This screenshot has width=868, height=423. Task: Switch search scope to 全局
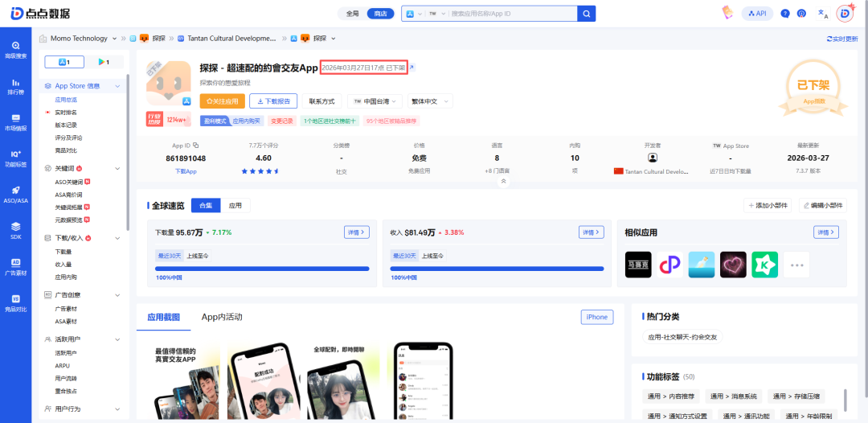point(353,14)
